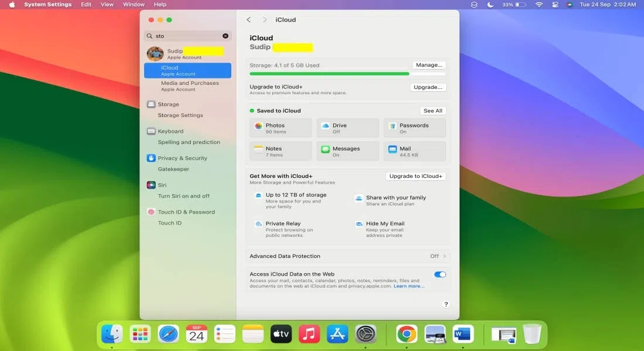Go forward using forward arrow

pyautogui.click(x=265, y=20)
